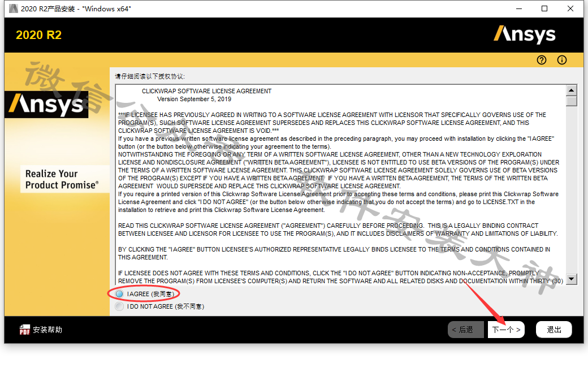Open the PDF installation help icon

[x=25, y=330]
